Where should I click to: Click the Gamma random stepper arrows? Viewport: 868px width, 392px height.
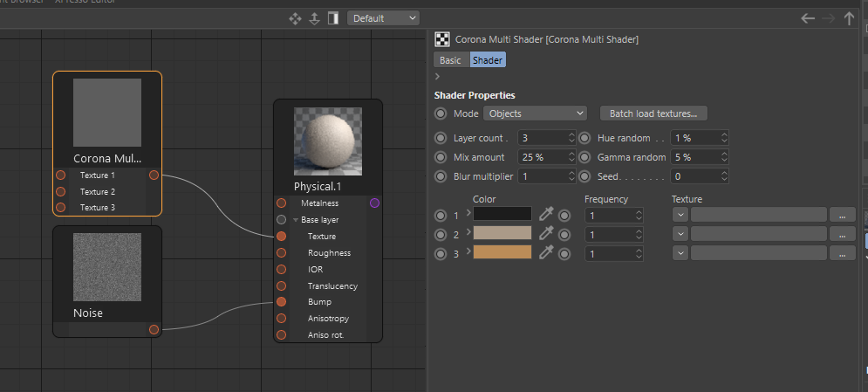[x=725, y=157]
